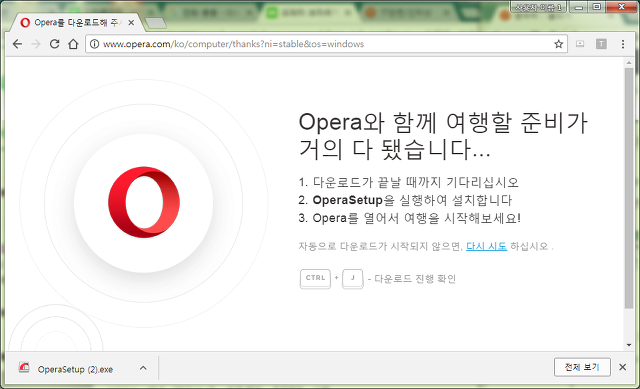
Task: View site information icon in address bar
Action: pos(94,44)
